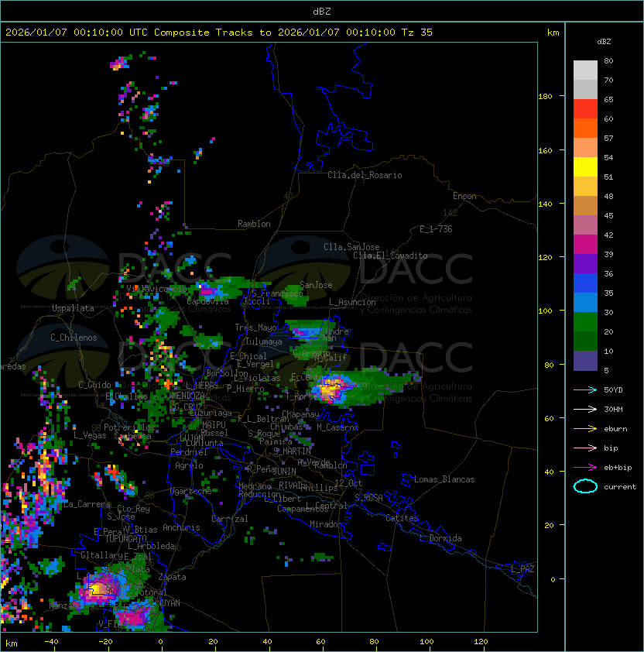
Task: Pick the slate-blue swatch at scale bottom
Action: tap(585, 361)
